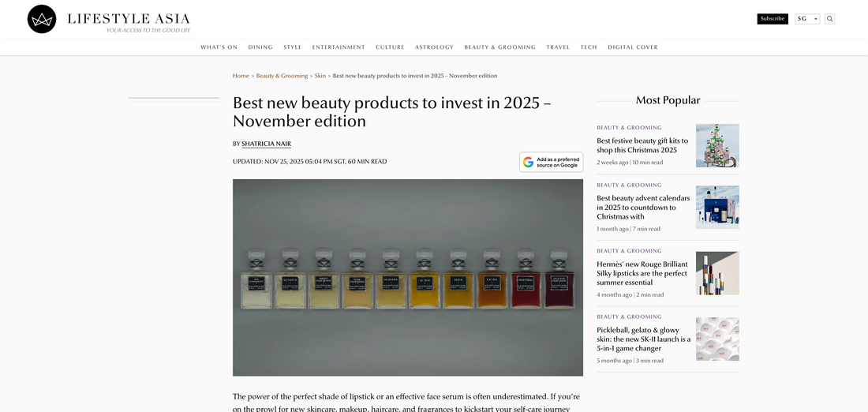Click '4 months ago | 2 min read' text
Image resolution: width=868 pixels, height=412 pixels.
(630, 294)
